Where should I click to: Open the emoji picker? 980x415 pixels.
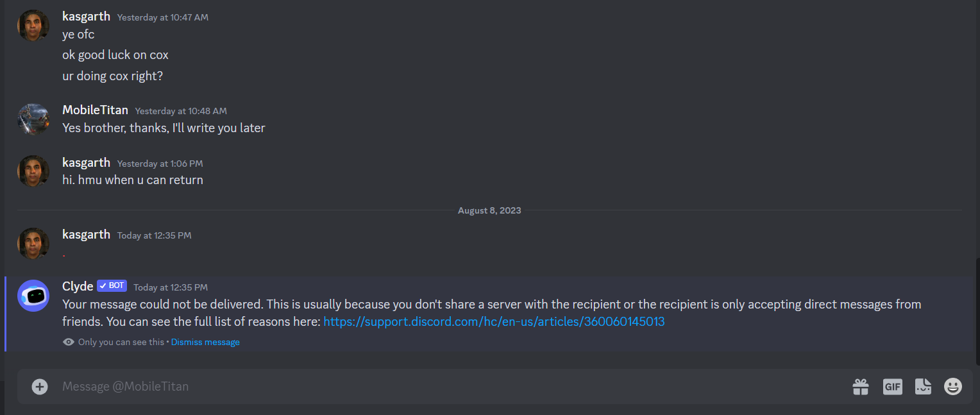(x=953, y=386)
